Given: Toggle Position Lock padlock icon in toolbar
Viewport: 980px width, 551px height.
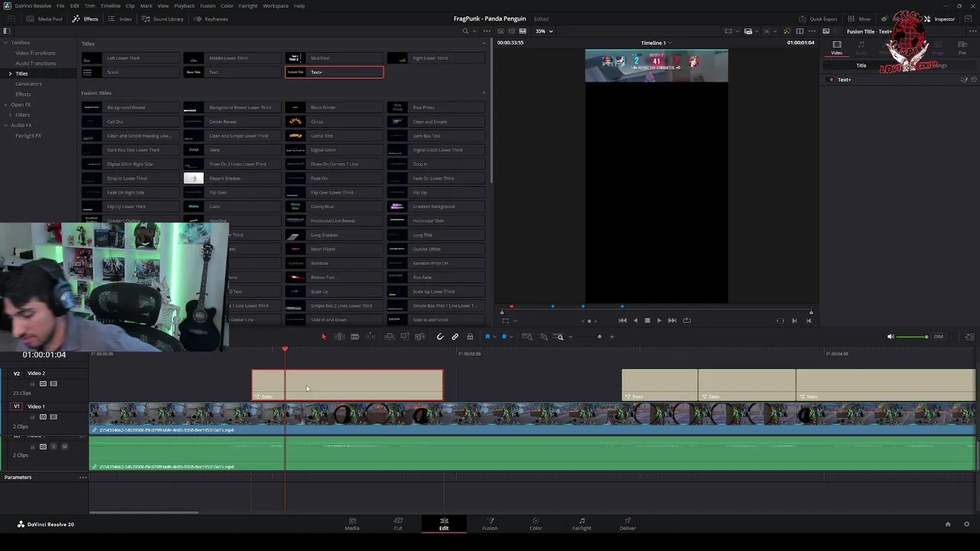Looking at the screenshot, I should coord(469,337).
